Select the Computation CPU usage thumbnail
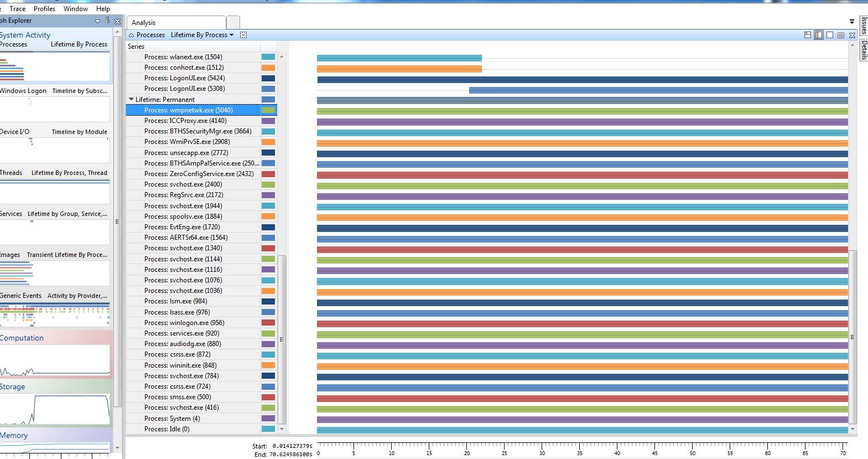This screenshot has width=868, height=459. pos(55,360)
